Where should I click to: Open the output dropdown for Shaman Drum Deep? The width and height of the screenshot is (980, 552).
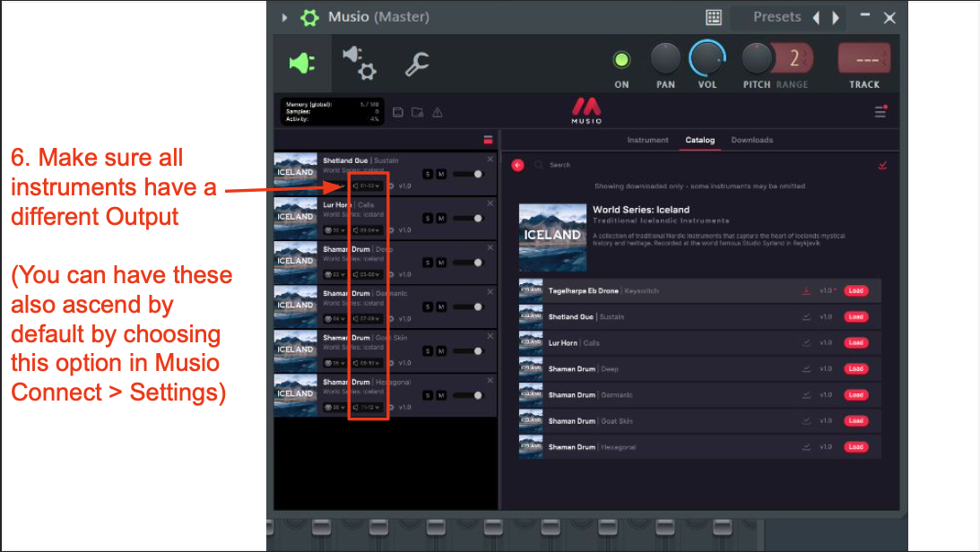366,275
